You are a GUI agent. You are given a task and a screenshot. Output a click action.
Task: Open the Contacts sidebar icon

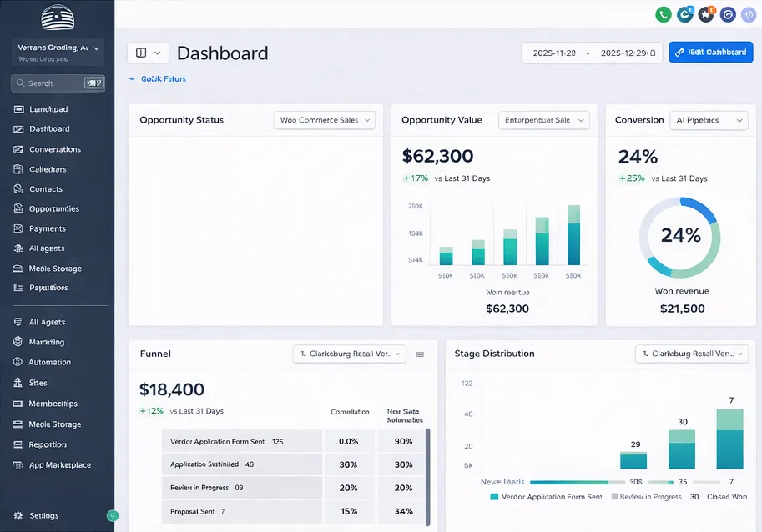pyautogui.click(x=18, y=188)
